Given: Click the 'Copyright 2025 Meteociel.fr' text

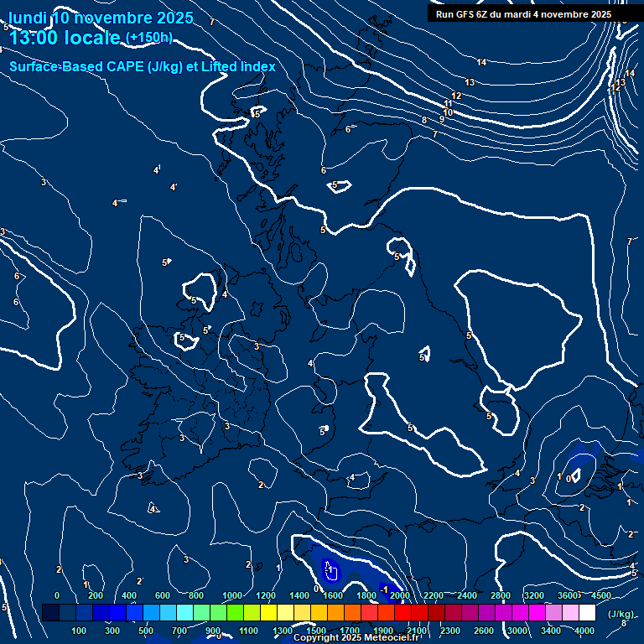Looking at the screenshot, I should [356, 637].
